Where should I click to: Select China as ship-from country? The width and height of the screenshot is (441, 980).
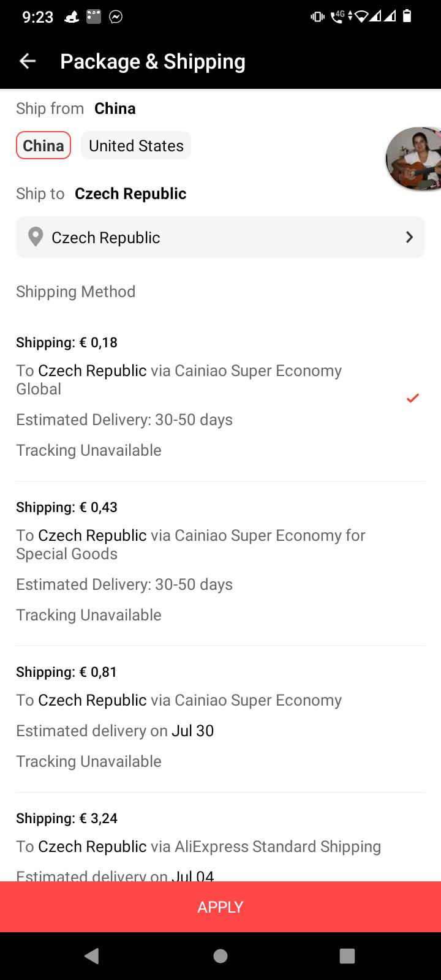43,146
